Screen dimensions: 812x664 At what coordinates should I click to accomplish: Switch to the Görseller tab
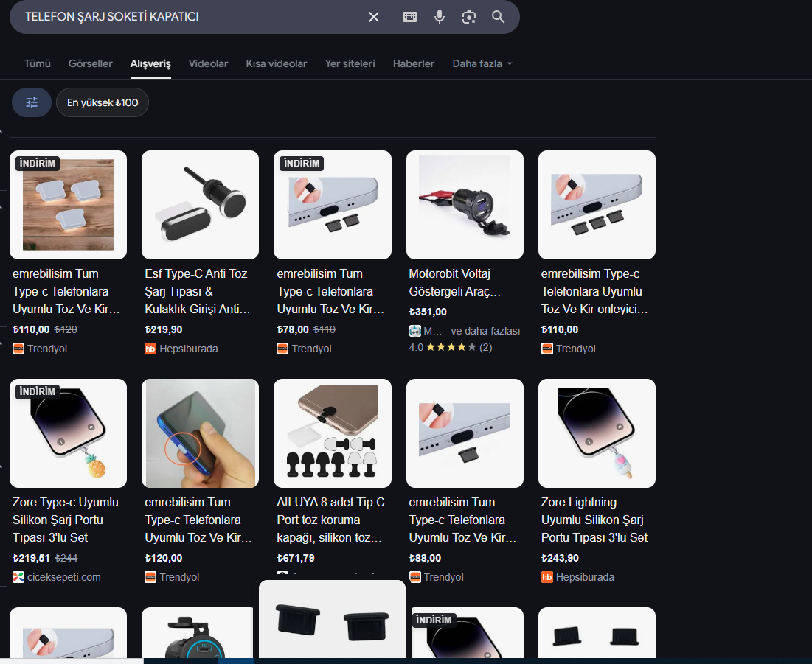coord(90,63)
